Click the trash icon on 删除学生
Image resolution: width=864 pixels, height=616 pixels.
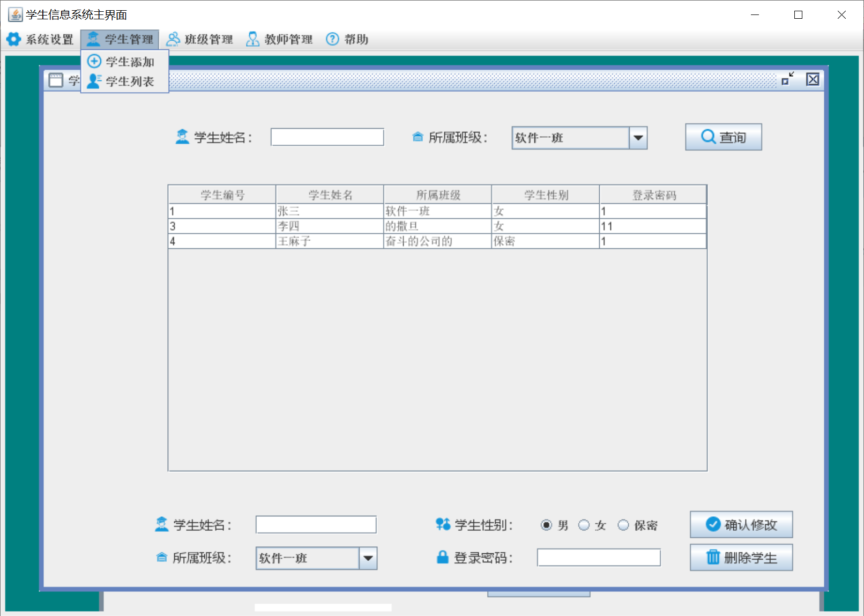point(713,557)
